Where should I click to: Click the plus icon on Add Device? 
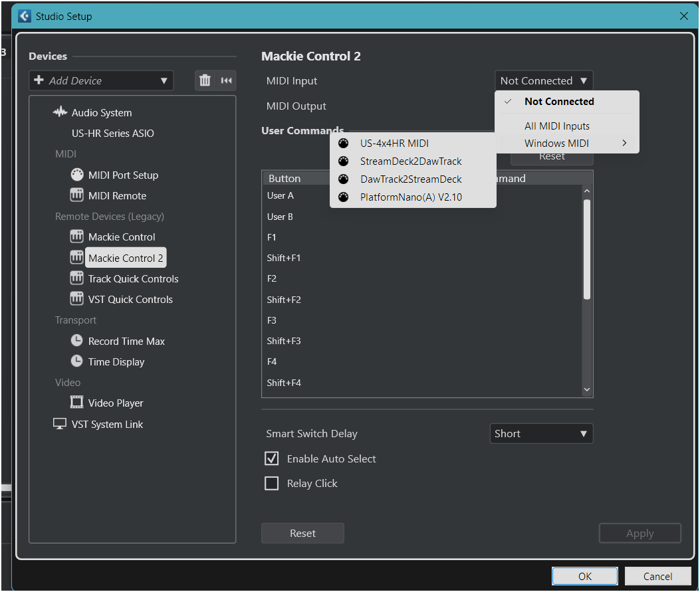[x=39, y=80]
